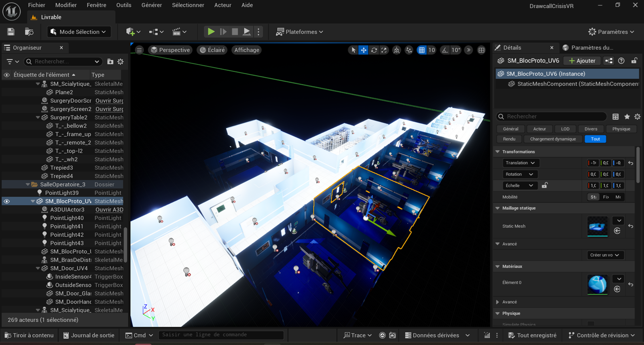Image resolution: width=644 pixels, height=345 pixels.
Task: Open the Acteur menu
Action: pos(222,5)
